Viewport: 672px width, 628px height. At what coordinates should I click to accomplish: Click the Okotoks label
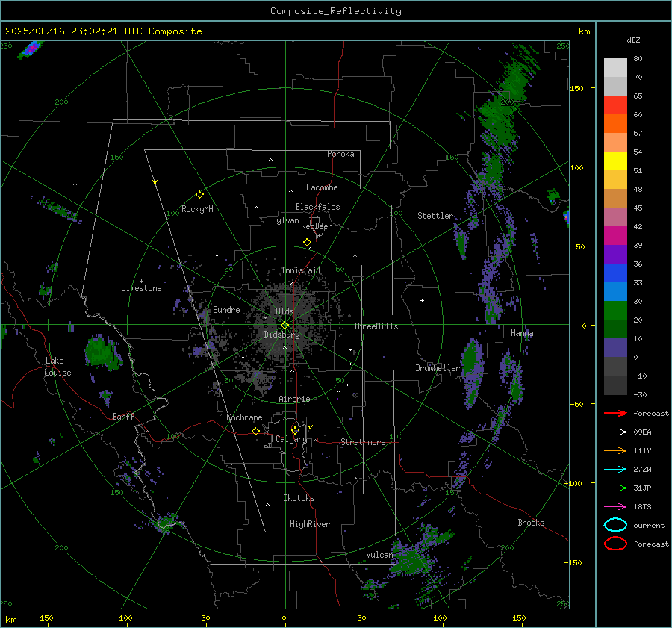click(299, 498)
